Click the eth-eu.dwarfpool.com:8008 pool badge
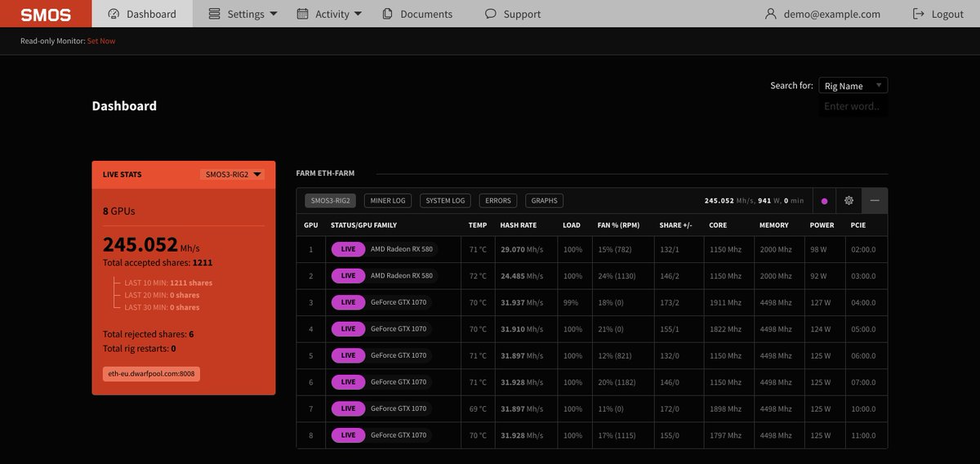This screenshot has width=980, height=464. pos(152,373)
